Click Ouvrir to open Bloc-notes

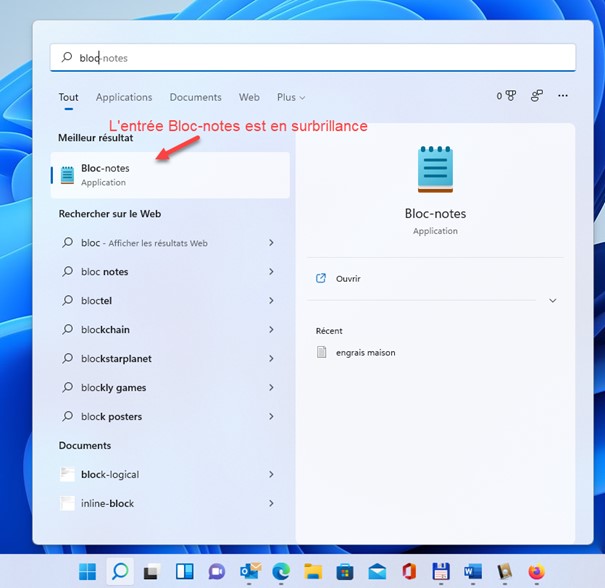coord(348,279)
